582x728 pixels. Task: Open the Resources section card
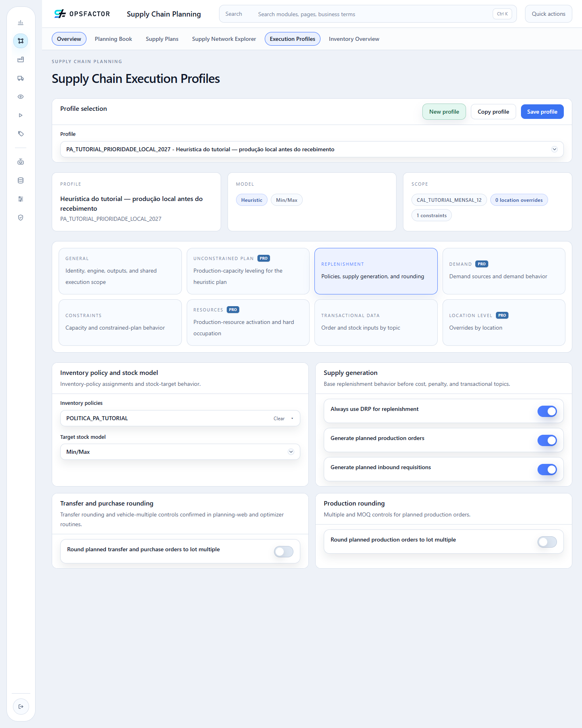(248, 322)
